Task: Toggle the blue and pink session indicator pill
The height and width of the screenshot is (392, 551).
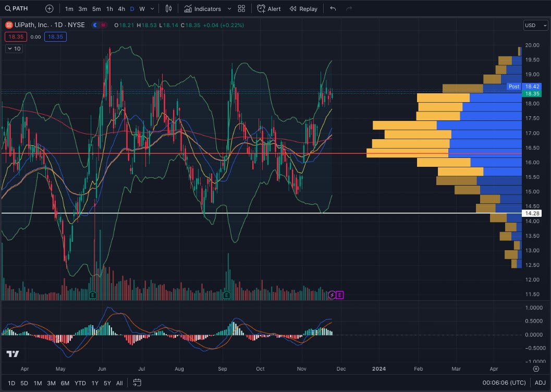Action: click(x=99, y=25)
